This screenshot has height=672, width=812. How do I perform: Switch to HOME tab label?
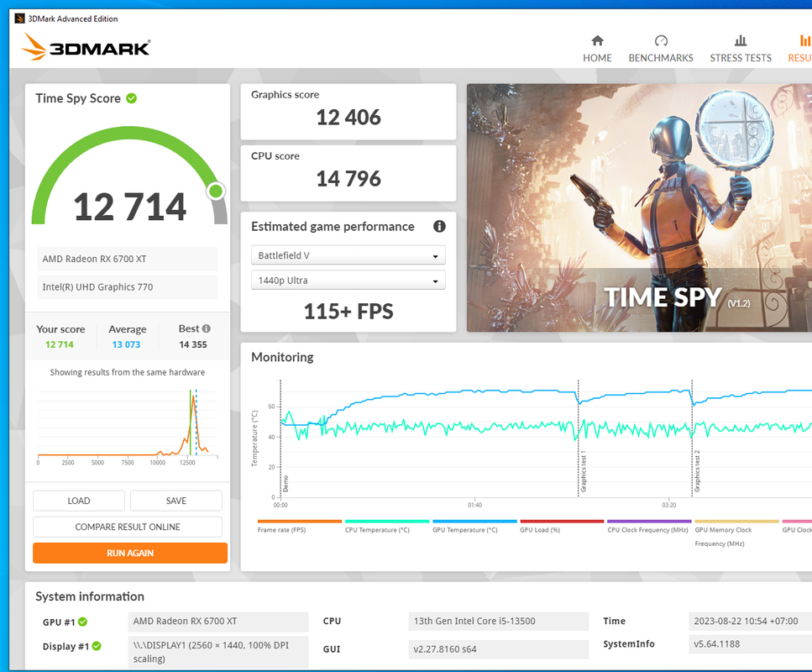pos(597,58)
